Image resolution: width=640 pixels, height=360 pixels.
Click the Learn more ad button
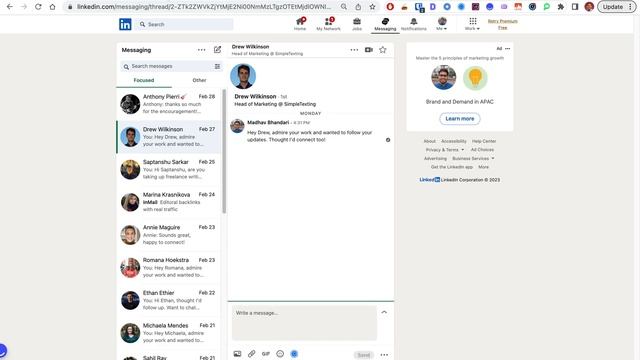point(460,119)
